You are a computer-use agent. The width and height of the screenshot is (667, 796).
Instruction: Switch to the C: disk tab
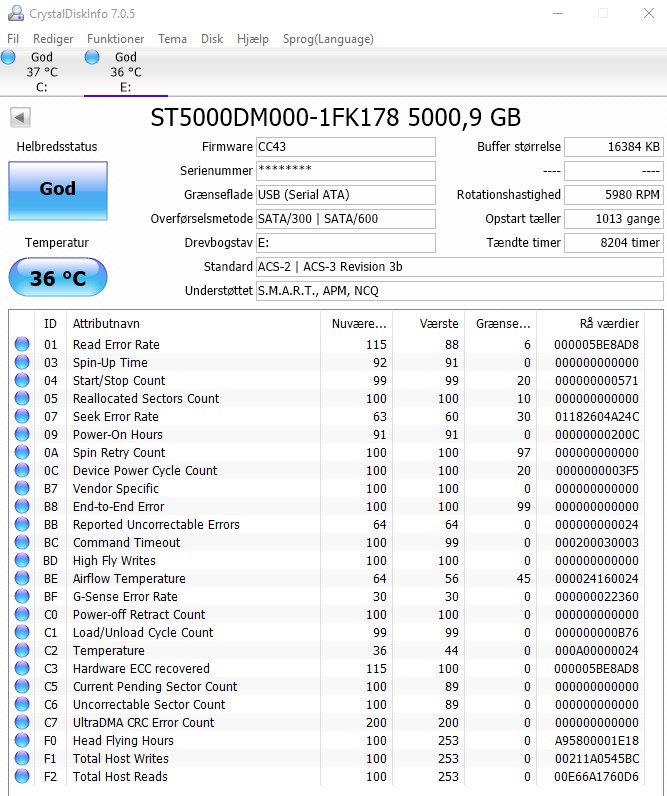[x=42, y=72]
